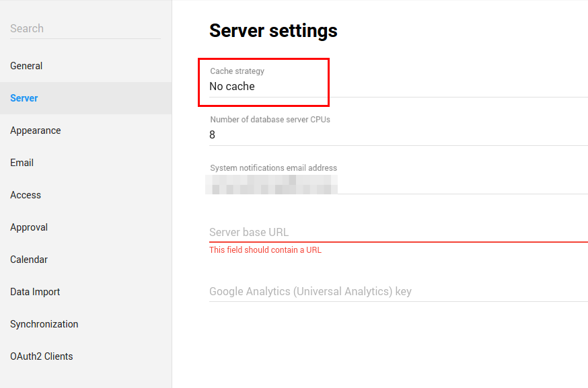Open the Approval settings page
The image size is (588, 388).
(x=29, y=227)
